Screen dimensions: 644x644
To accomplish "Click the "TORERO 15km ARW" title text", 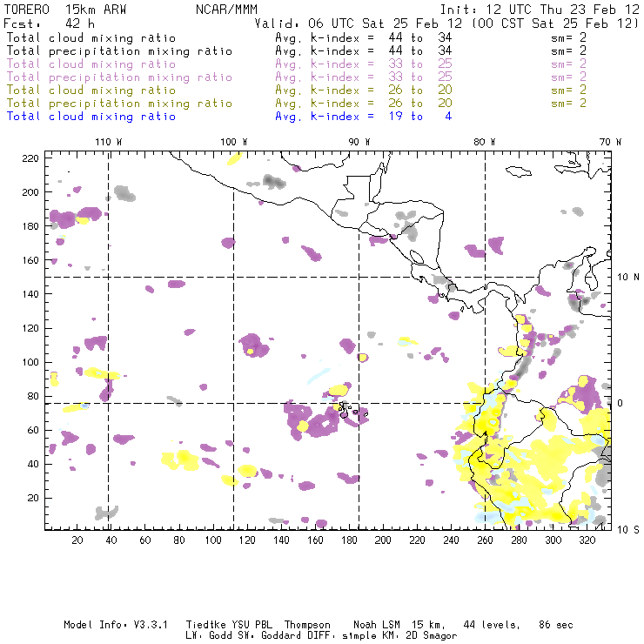I will (x=65, y=10).
